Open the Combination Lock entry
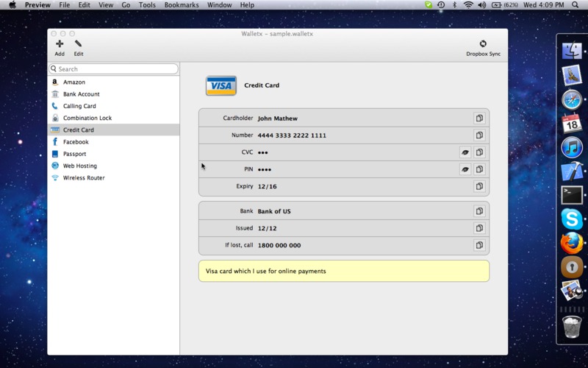588x368 pixels. pos(87,118)
